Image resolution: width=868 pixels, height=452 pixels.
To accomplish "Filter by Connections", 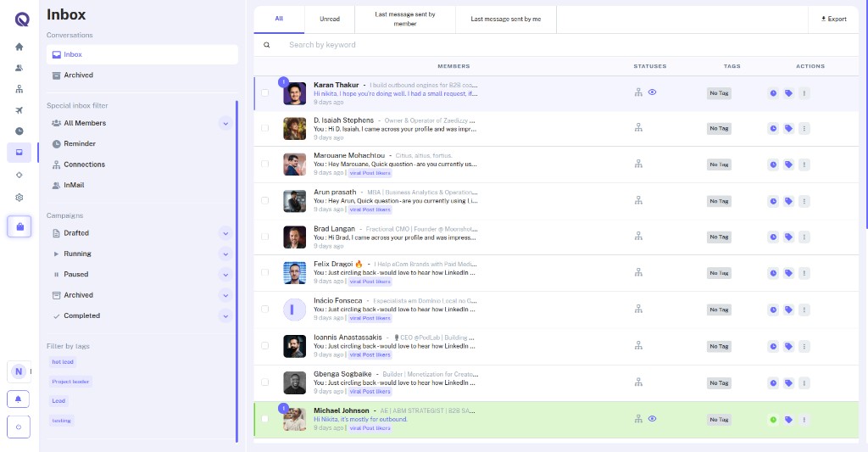I will click(78, 165).
